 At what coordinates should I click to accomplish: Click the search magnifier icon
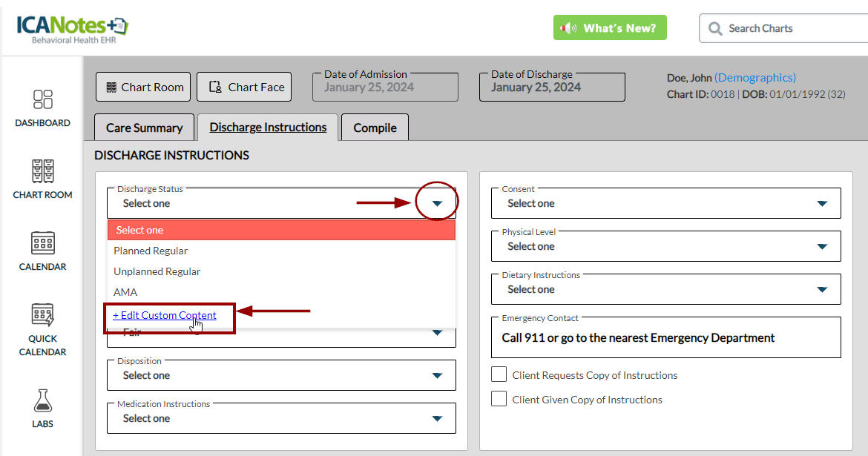coord(715,28)
